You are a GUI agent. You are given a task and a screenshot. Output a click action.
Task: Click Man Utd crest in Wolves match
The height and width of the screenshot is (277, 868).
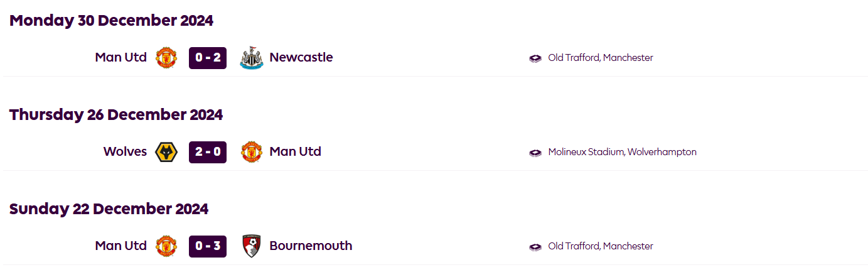251,152
